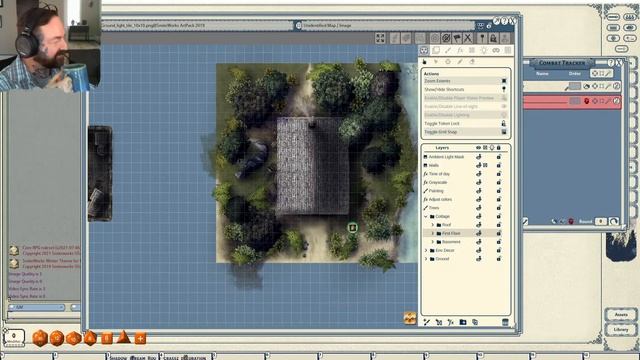Toggle visibility of Trees layer
This screenshot has width=640, height=360.
479,208
